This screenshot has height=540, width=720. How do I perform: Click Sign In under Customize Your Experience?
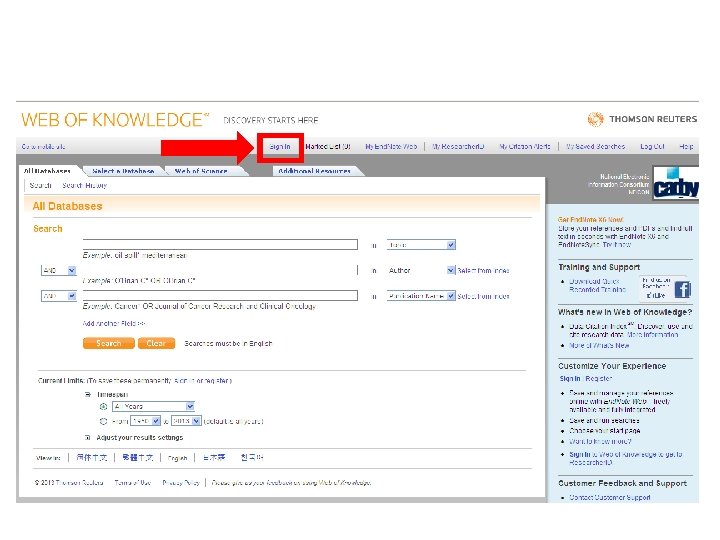(570, 379)
